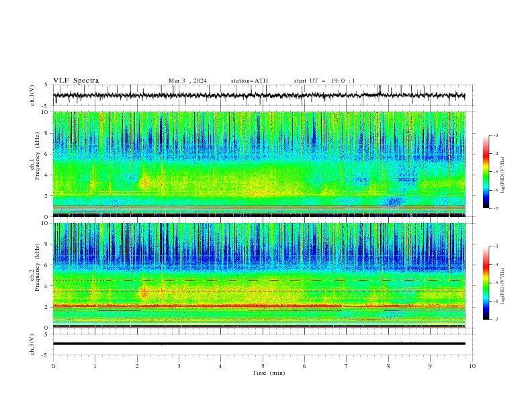
Task: Click the ch.1 spectrogram color scale bar
Action: (486, 172)
